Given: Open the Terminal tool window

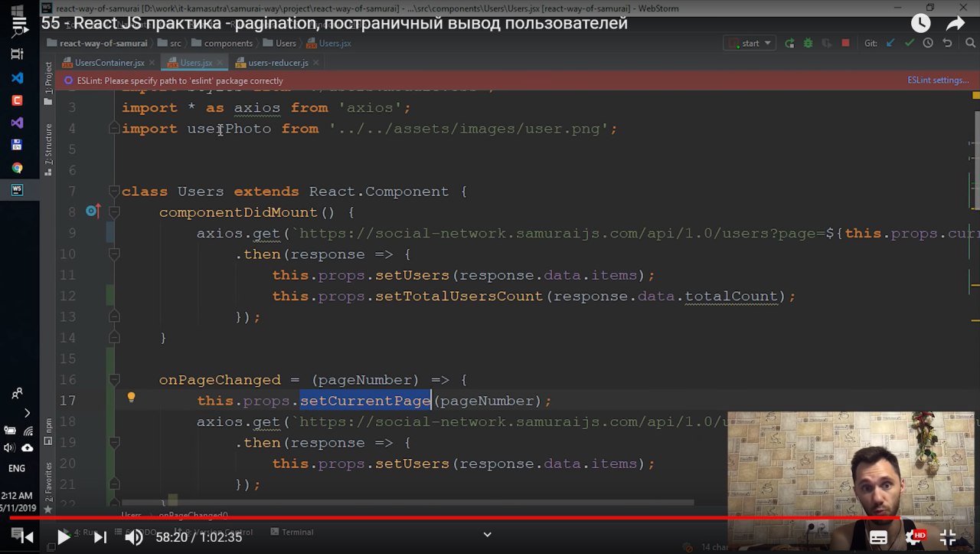Looking at the screenshot, I should [x=291, y=532].
